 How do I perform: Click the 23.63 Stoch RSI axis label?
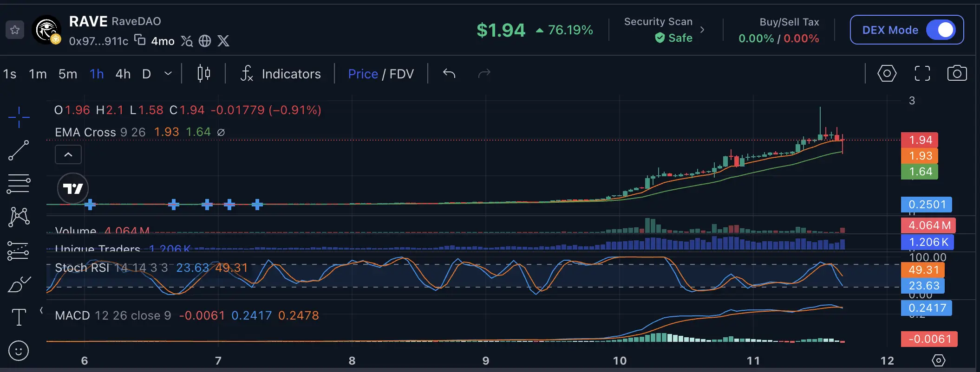point(923,286)
